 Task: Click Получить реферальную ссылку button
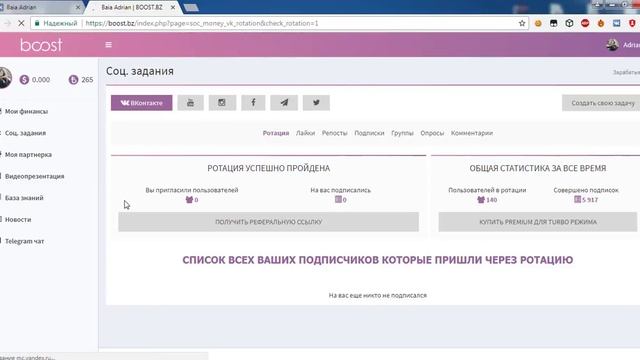click(269, 222)
